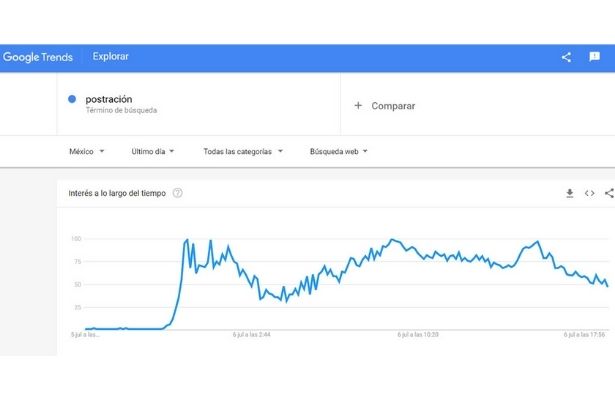
Task: Edit the postración search term field
Action: (198, 104)
